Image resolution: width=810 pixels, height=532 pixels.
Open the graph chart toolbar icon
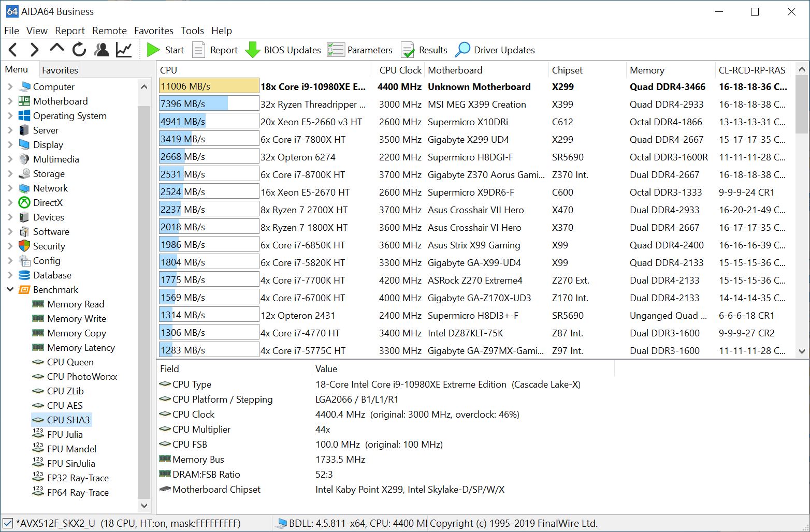pos(124,50)
